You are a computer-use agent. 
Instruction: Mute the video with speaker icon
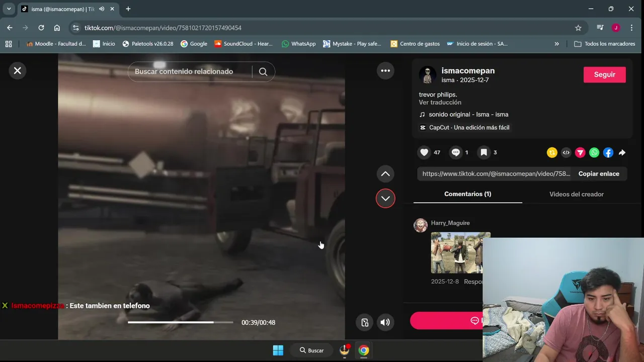pos(385,322)
